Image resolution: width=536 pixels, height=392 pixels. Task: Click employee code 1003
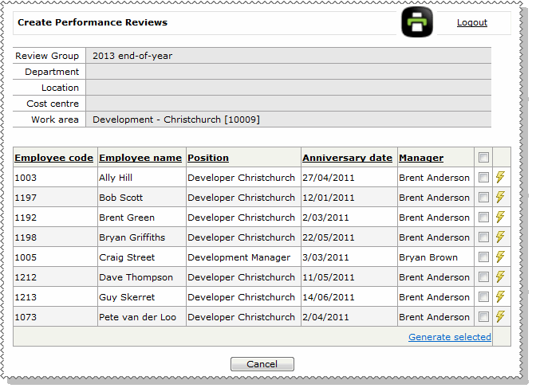[26, 178]
